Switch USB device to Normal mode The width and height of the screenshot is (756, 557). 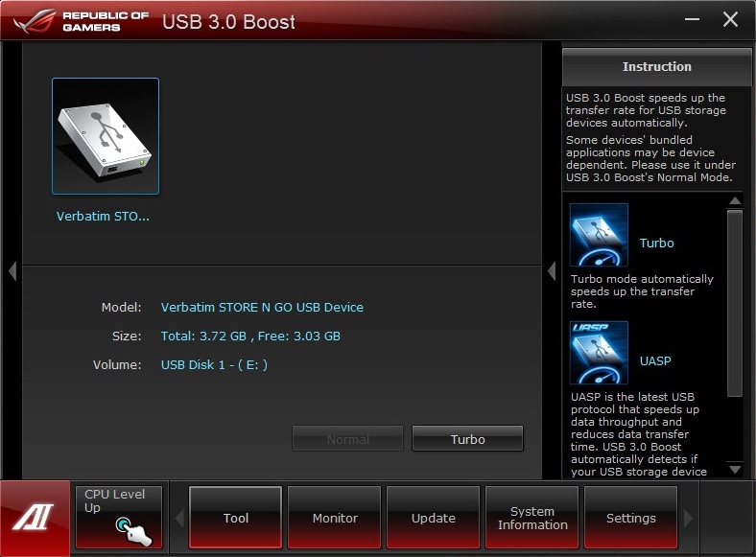pyautogui.click(x=347, y=438)
